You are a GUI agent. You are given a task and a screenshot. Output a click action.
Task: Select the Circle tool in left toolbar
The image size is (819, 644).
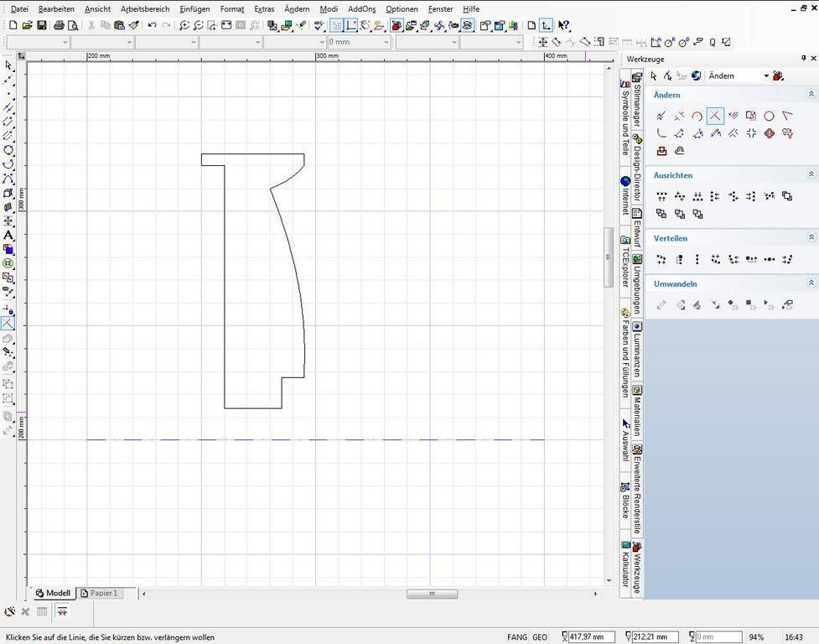[x=8, y=150]
